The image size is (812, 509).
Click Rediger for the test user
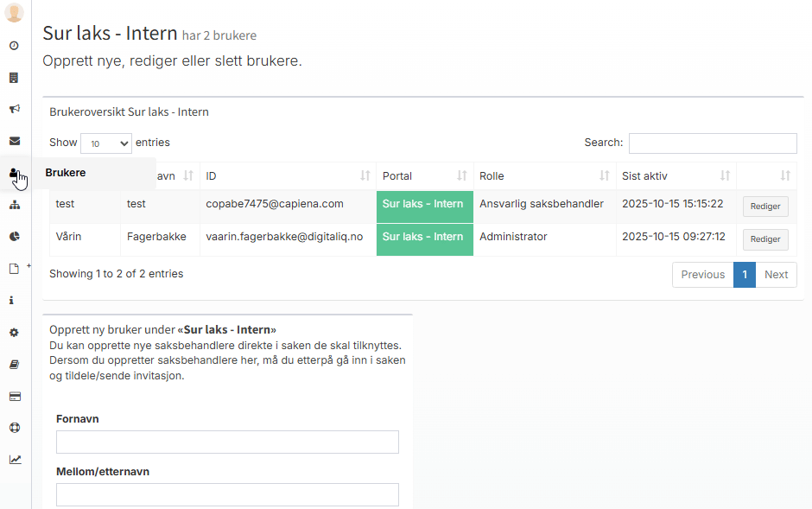765,207
